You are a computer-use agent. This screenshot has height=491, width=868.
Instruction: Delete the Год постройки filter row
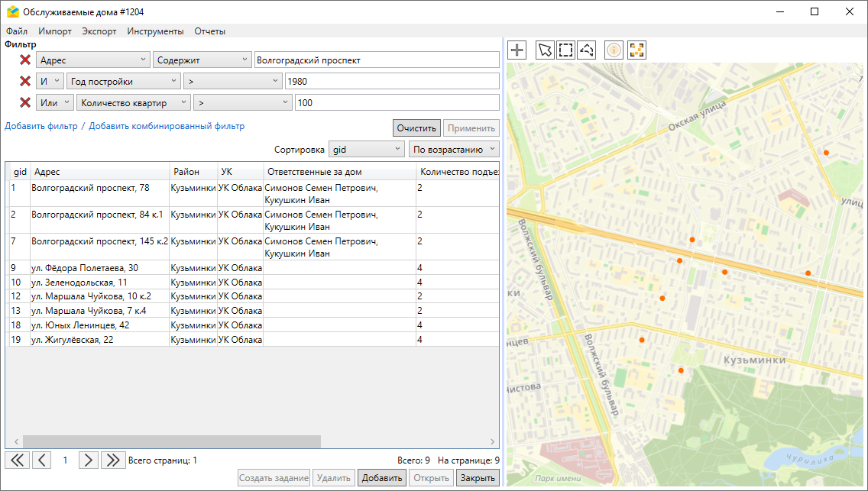point(25,81)
